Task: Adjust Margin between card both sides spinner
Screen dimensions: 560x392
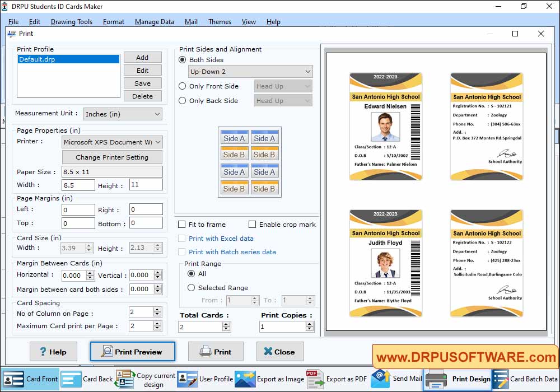Action: 158,289
